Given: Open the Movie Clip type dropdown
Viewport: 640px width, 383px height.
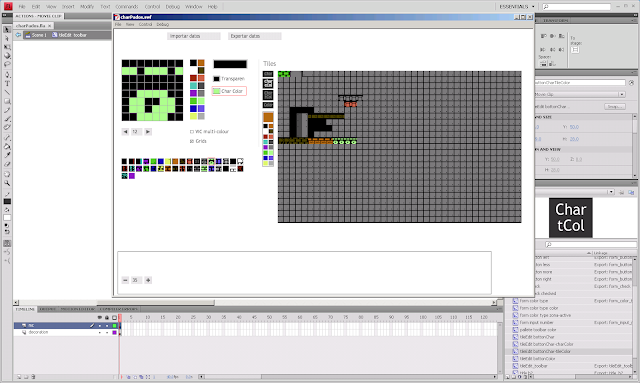Looking at the screenshot, I should pos(622,94).
